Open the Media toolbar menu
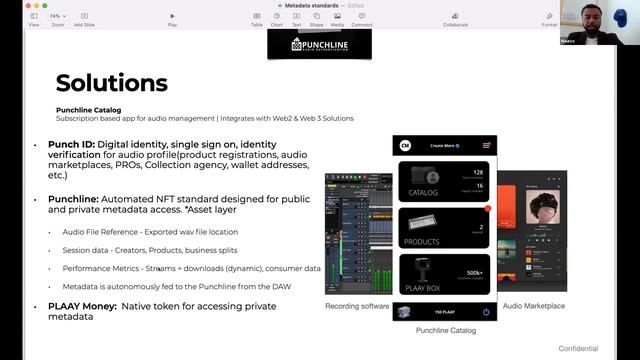 [x=337, y=19]
